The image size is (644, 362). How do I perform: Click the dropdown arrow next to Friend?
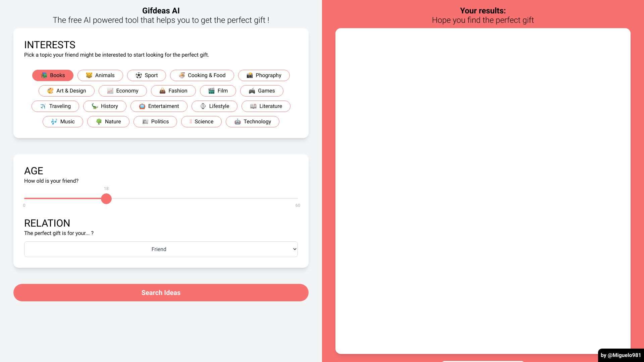[x=293, y=249]
